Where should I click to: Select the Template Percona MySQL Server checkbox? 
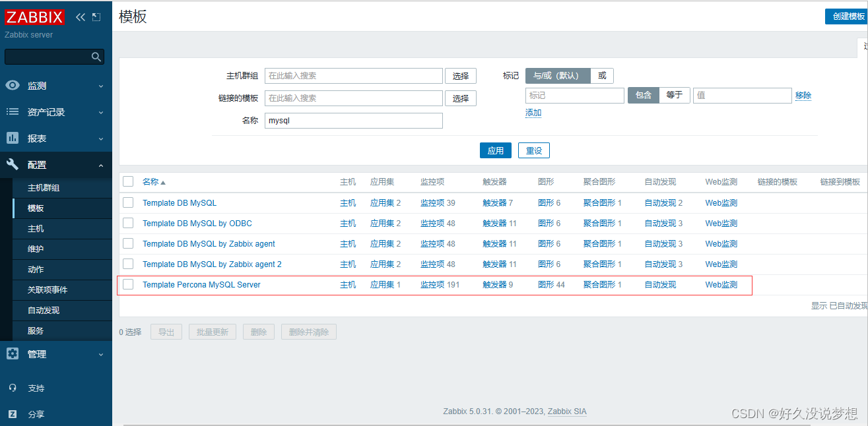[x=128, y=284]
